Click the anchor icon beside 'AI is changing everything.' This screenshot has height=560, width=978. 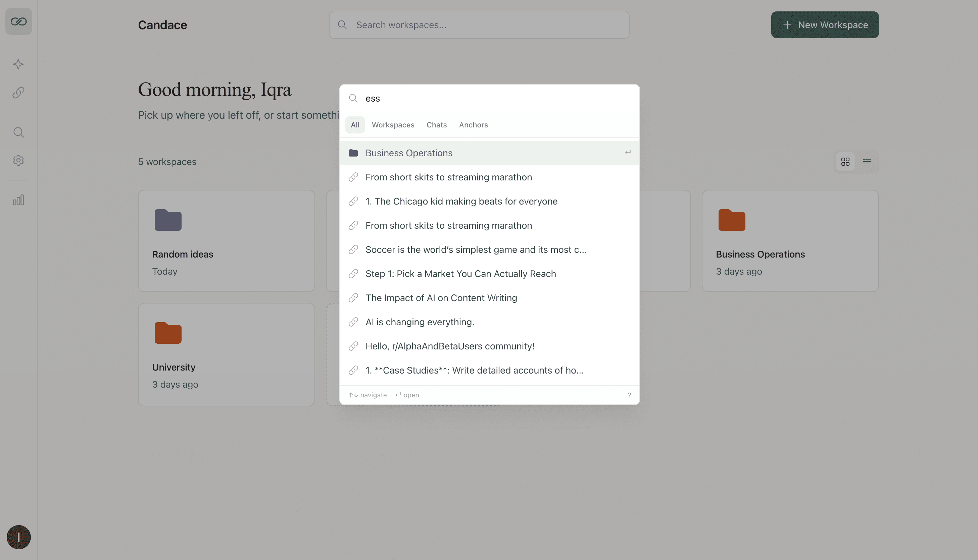click(x=354, y=322)
